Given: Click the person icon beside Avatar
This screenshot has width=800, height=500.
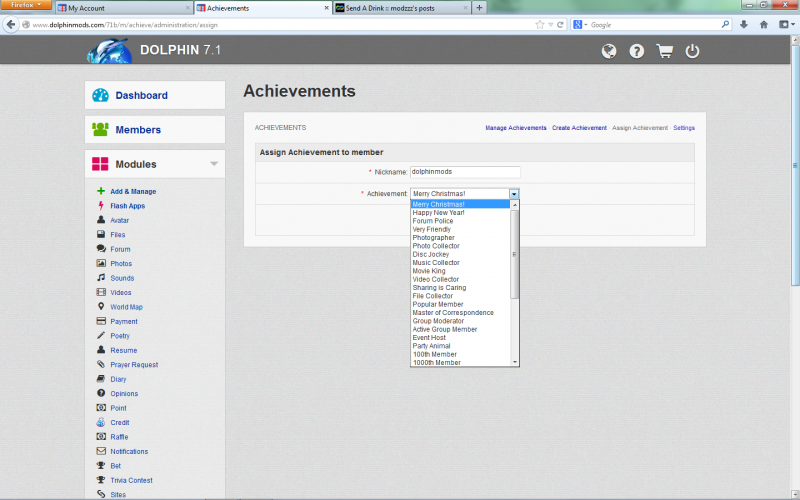Looking at the screenshot, I should 101,220.
